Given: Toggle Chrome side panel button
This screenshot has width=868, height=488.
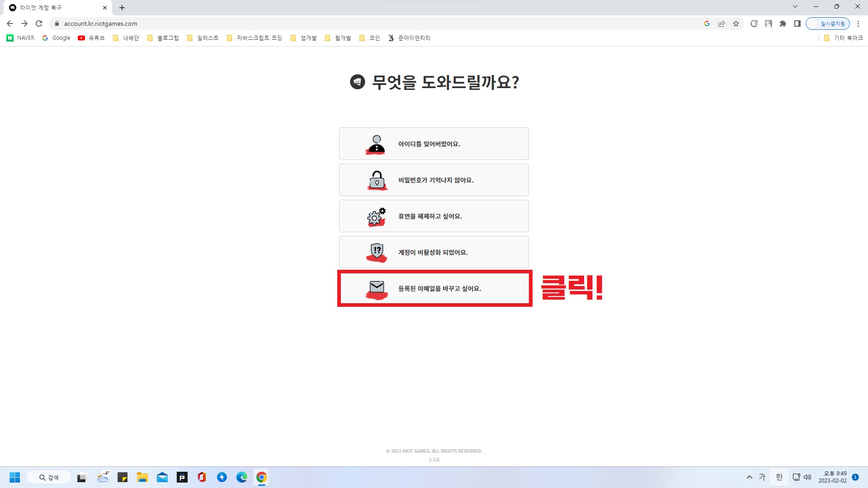Looking at the screenshot, I should click(797, 23).
